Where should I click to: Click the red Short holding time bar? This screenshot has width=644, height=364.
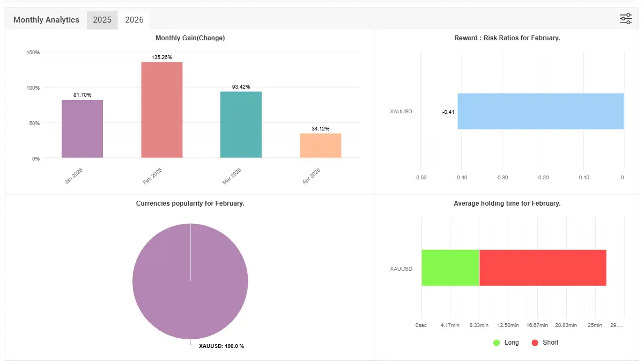tap(542, 267)
